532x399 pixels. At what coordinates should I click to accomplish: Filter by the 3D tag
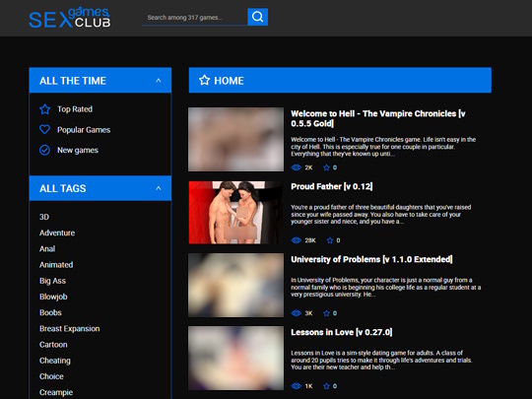point(44,217)
